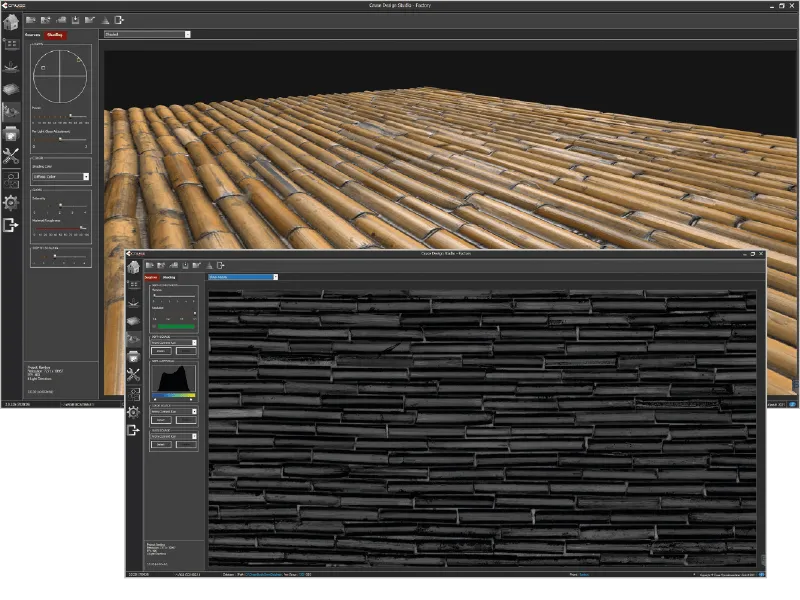Open the Shaded view mode dropdown in back window
800x600 pixels.
click(x=146, y=34)
